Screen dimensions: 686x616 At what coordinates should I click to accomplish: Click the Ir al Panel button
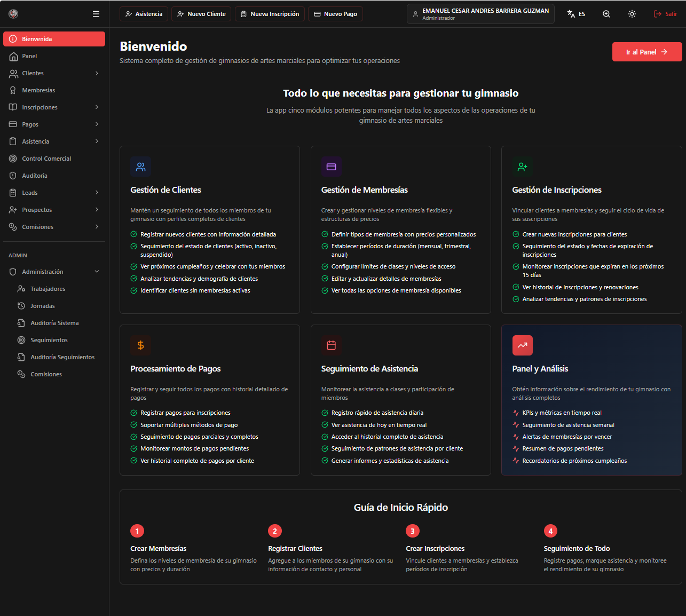[x=647, y=52]
